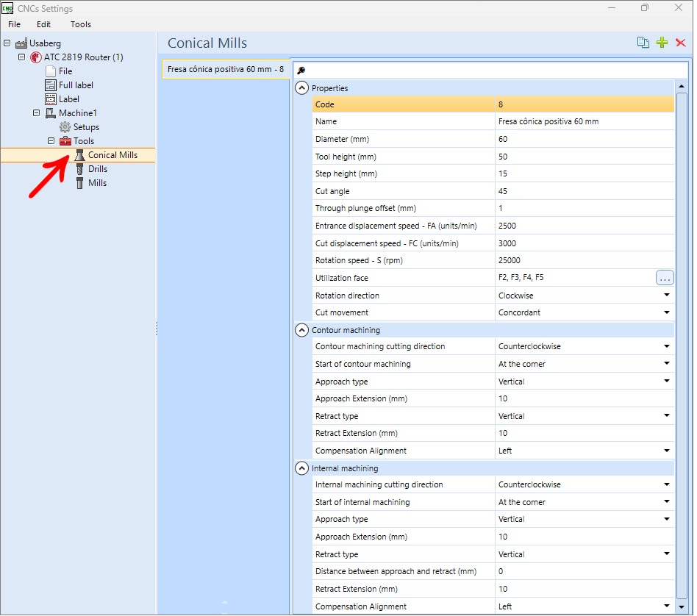Screen dimensions: 697x616
Task: Select the Full label tree item
Action: [76, 85]
